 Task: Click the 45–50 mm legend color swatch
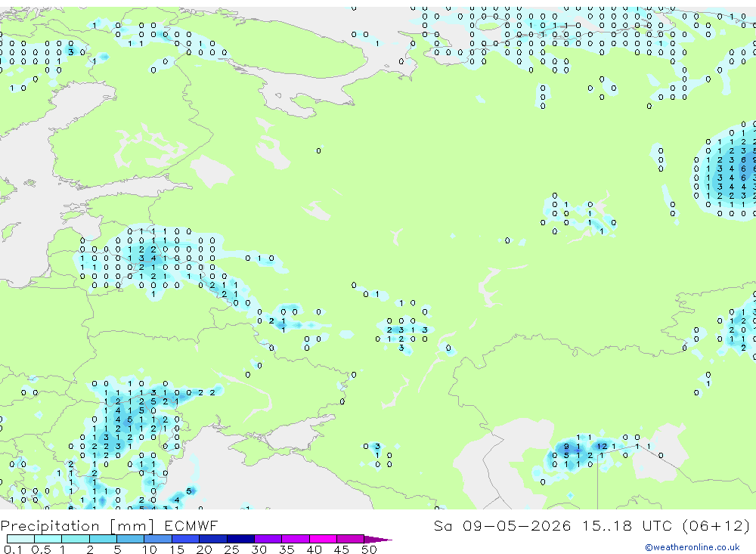351,539
